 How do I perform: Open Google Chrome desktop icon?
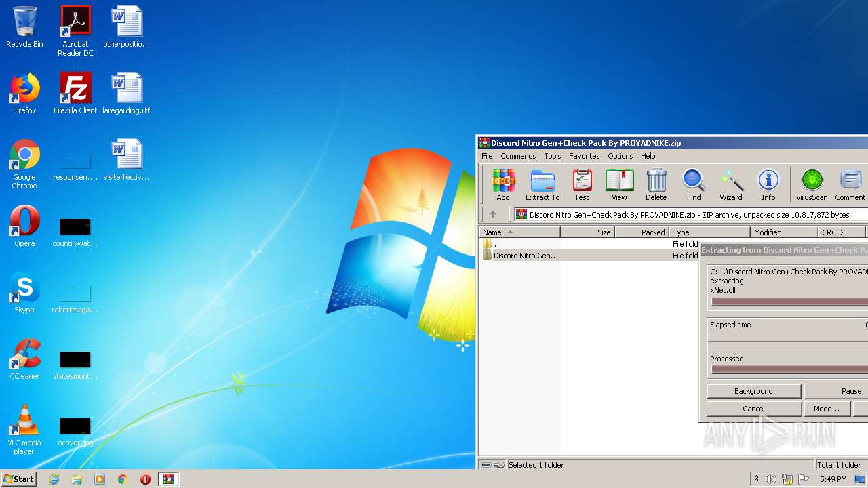[24, 164]
